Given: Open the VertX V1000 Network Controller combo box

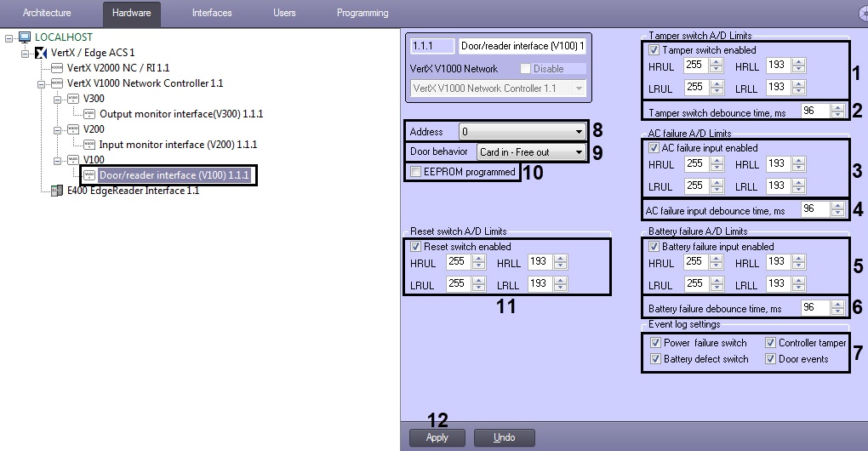Looking at the screenshot, I should click(498, 88).
